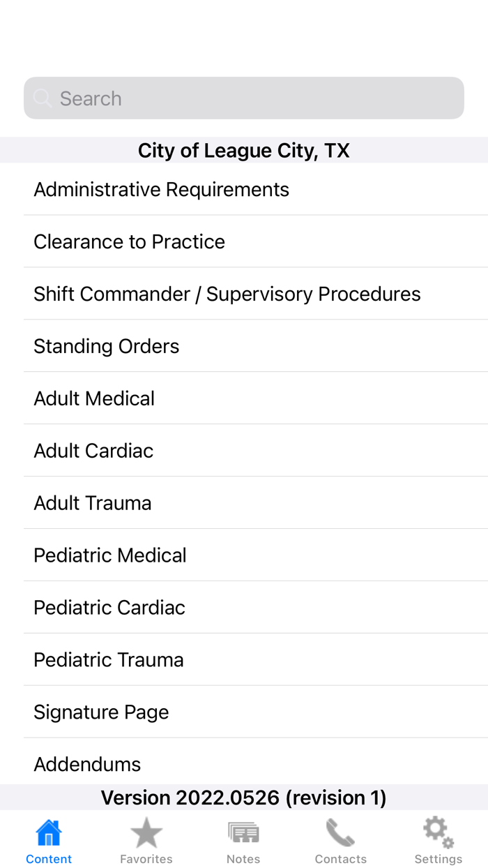488x868 pixels.
Task: Open the Notes icon
Action: [243, 832]
